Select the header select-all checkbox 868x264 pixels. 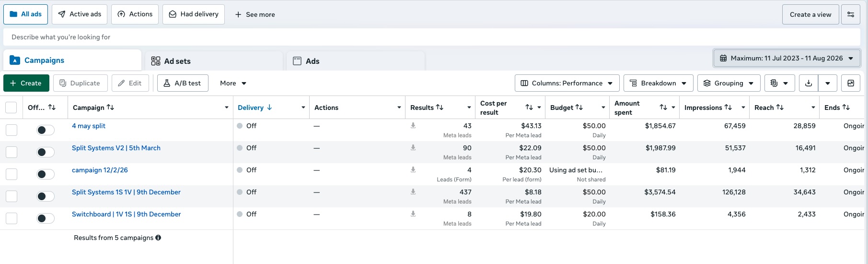click(x=11, y=108)
